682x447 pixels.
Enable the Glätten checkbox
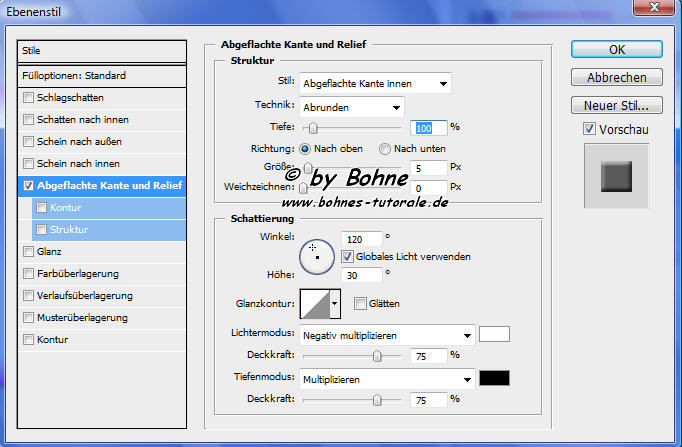(x=360, y=303)
